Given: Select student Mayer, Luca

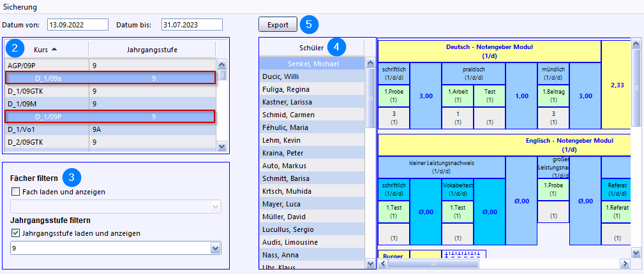Looking at the screenshot, I should (x=311, y=204).
